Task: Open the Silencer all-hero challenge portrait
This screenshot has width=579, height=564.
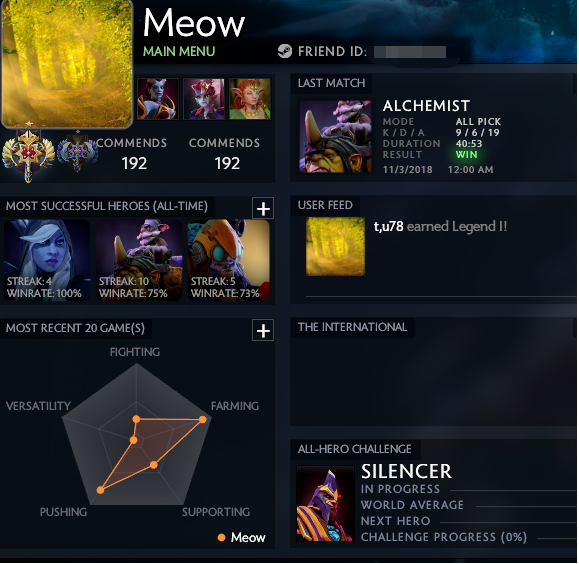Action: (x=325, y=504)
